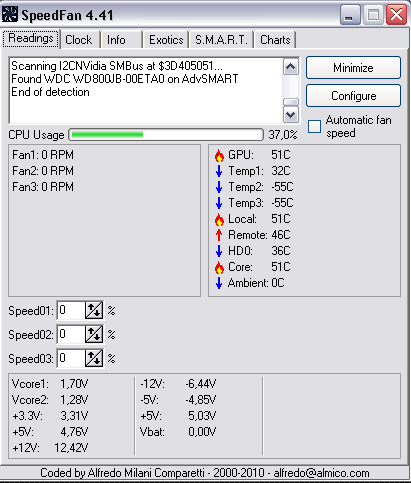
Task: Click the window minimize title bar button
Action: (x=350, y=15)
